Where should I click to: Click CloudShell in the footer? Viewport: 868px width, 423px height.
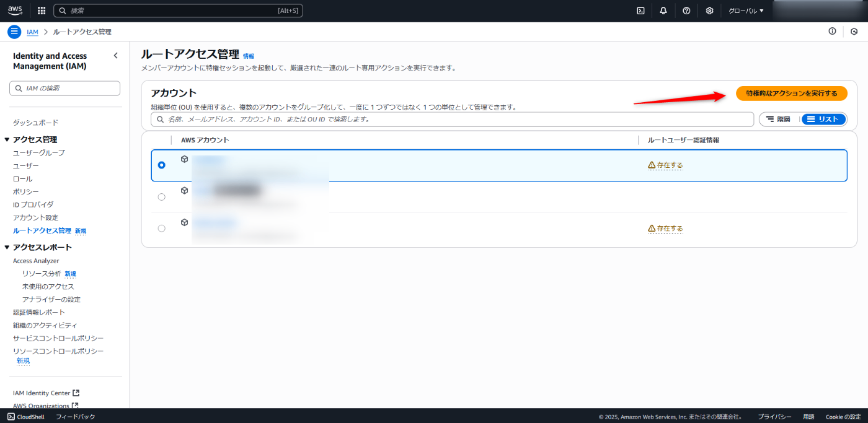(25, 417)
